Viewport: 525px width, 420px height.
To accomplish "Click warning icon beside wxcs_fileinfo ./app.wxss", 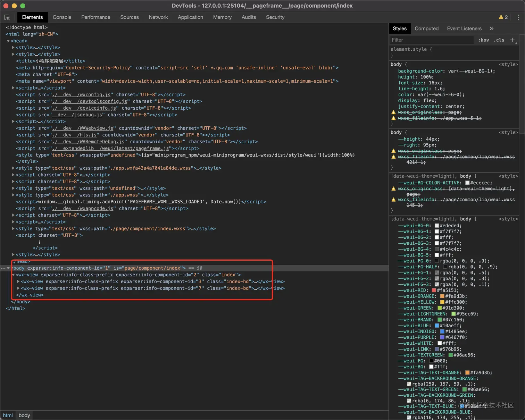I will point(393,118).
